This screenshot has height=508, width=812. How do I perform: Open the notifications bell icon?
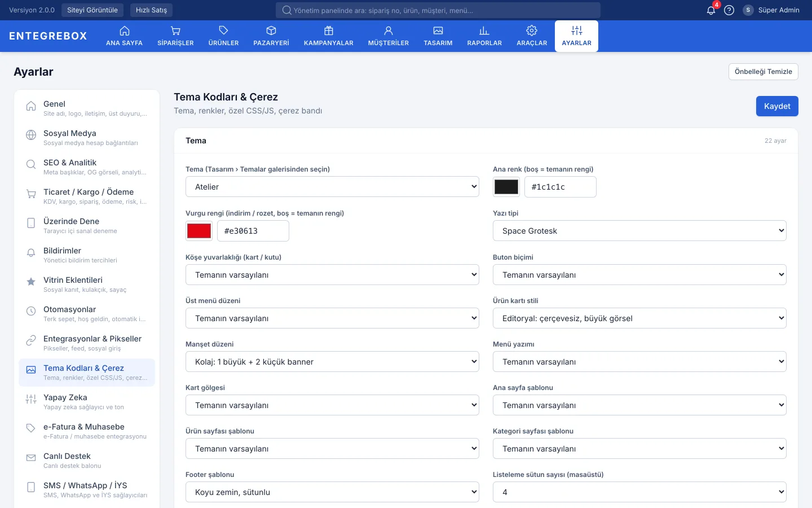(711, 10)
